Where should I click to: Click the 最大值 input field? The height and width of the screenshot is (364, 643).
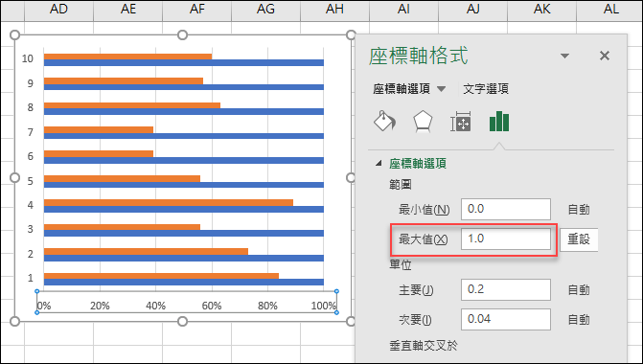(506, 239)
